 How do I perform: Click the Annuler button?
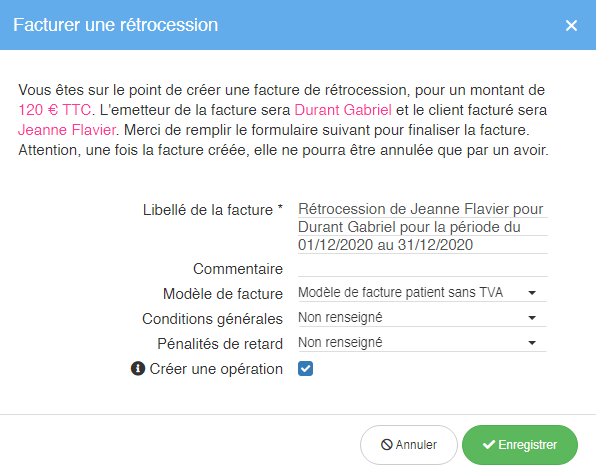tap(409, 444)
